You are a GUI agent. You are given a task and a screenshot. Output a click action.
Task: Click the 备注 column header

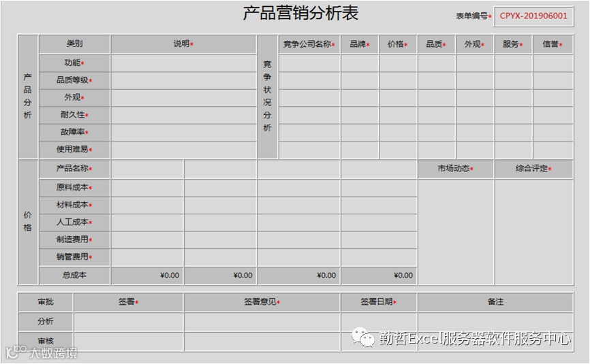point(495,302)
